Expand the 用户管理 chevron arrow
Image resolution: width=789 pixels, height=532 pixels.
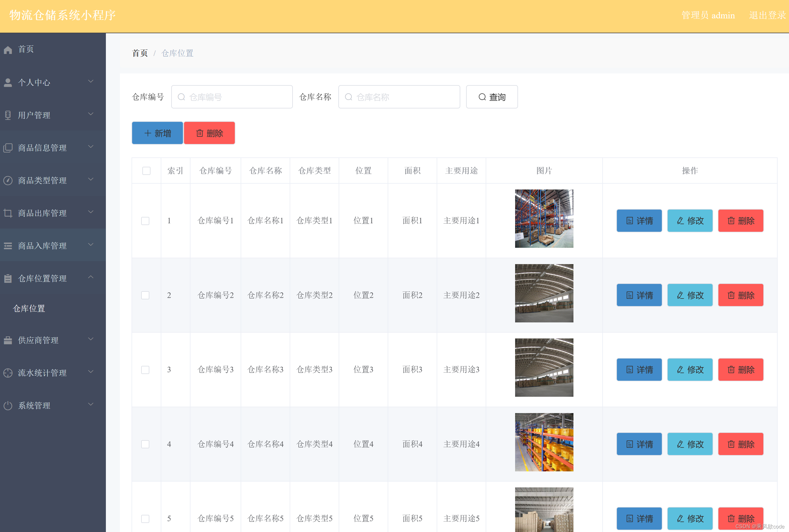click(91, 114)
